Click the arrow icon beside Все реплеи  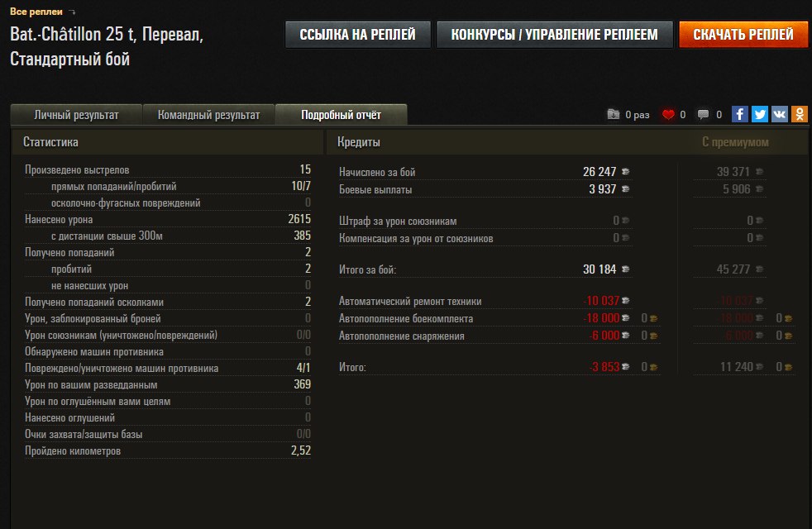point(72,12)
